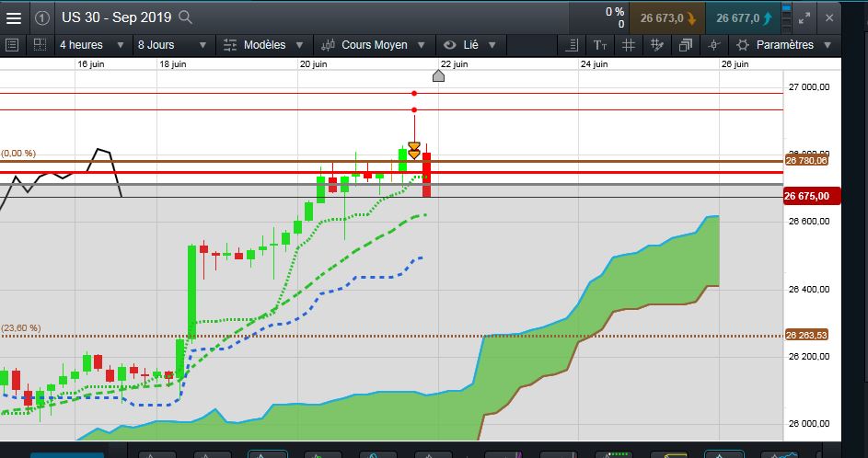
Task: Click the red 26 675,00 current price label
Action: click(x=812, y=196)
